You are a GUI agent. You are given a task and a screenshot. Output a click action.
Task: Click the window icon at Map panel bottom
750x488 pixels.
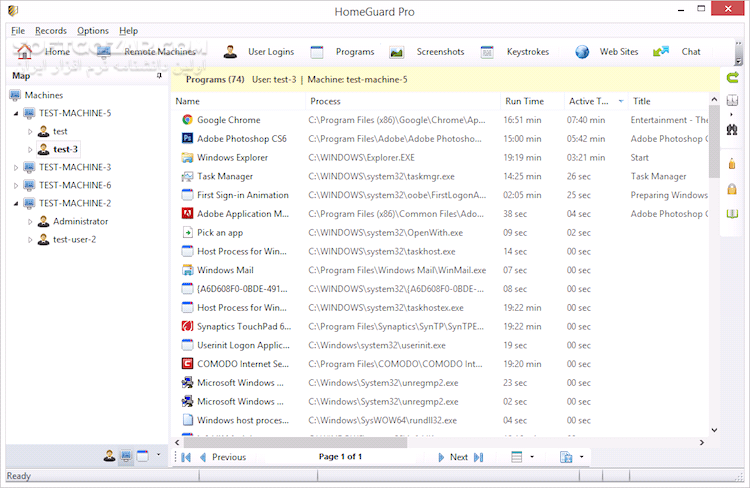pyautogui.click(x=143, y=456)
